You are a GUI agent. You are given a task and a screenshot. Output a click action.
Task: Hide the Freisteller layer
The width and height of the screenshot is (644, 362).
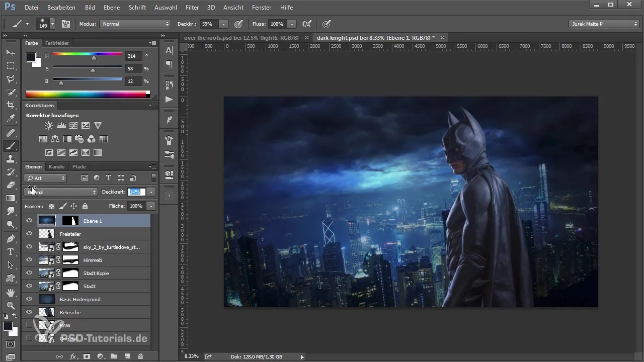(x=29, y=234)
